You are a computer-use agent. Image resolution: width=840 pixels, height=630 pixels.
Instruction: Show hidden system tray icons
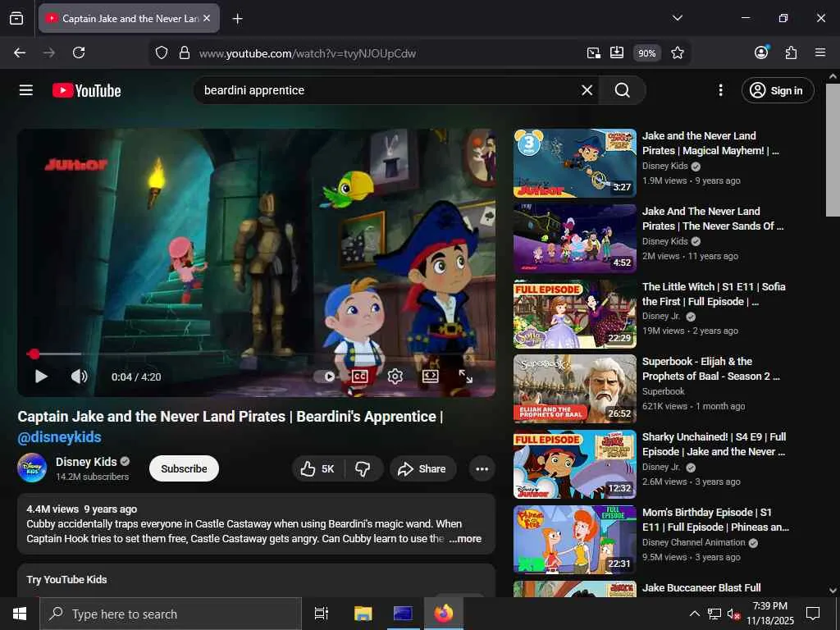point(694,614)
